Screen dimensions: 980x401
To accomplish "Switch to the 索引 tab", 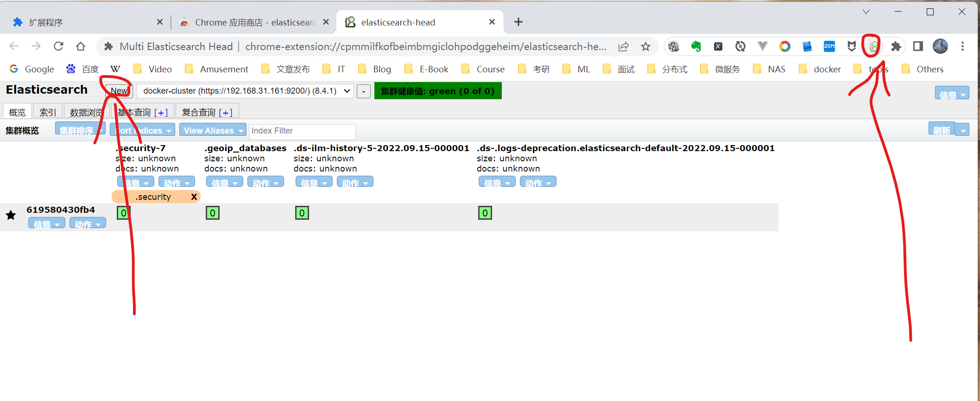I will 47,112.
